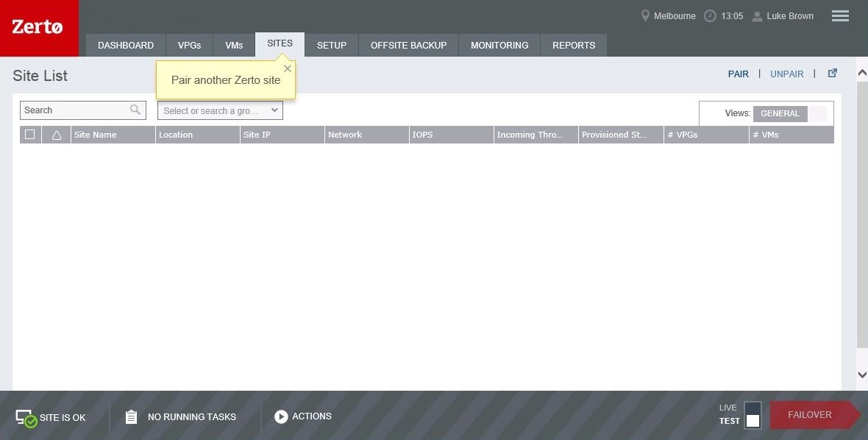Sort by # VMs column
Image resolution: width=868 pixels, height=440 pixels.
point(791,135)
